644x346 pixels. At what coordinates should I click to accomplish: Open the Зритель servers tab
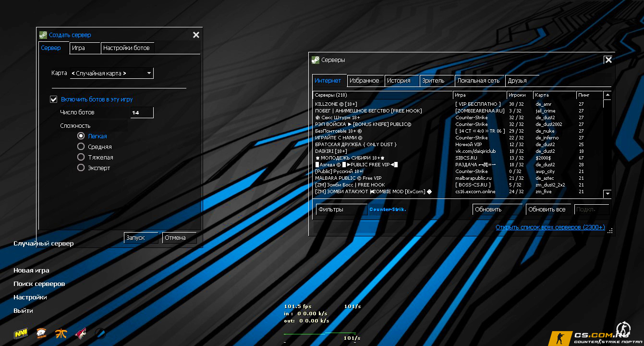tap(437, 81)
